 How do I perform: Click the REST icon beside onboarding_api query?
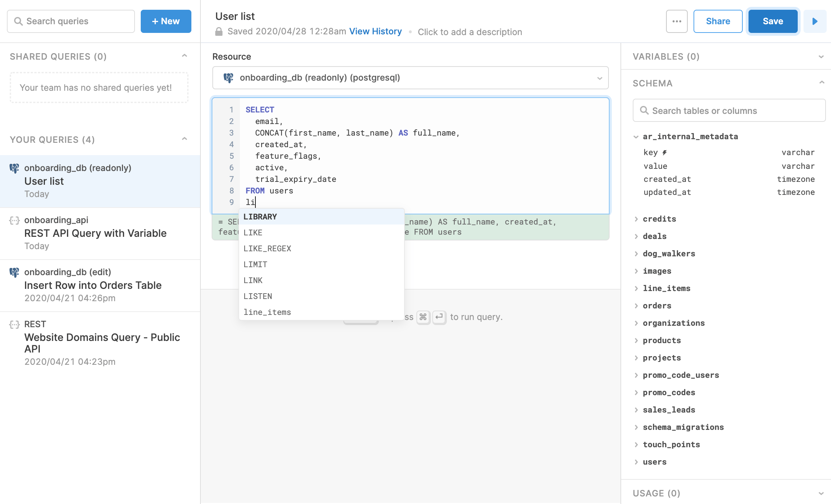coord(14,220)
